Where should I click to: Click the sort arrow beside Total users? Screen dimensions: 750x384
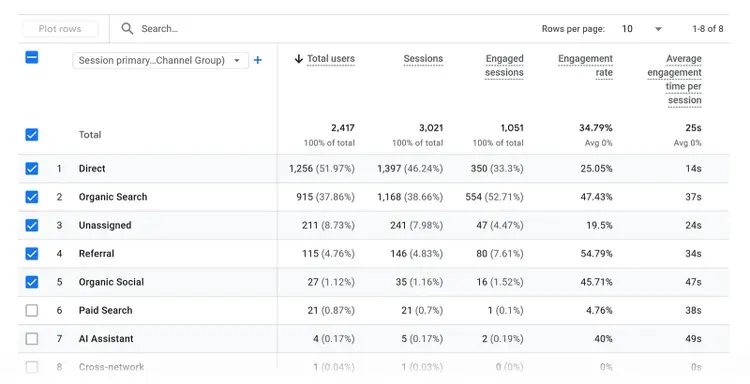(x=299, y=59)
